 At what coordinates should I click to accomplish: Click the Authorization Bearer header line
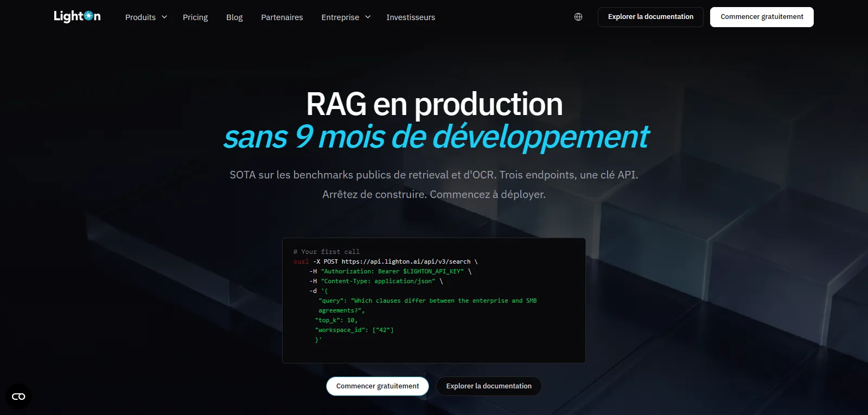[391, 271]
